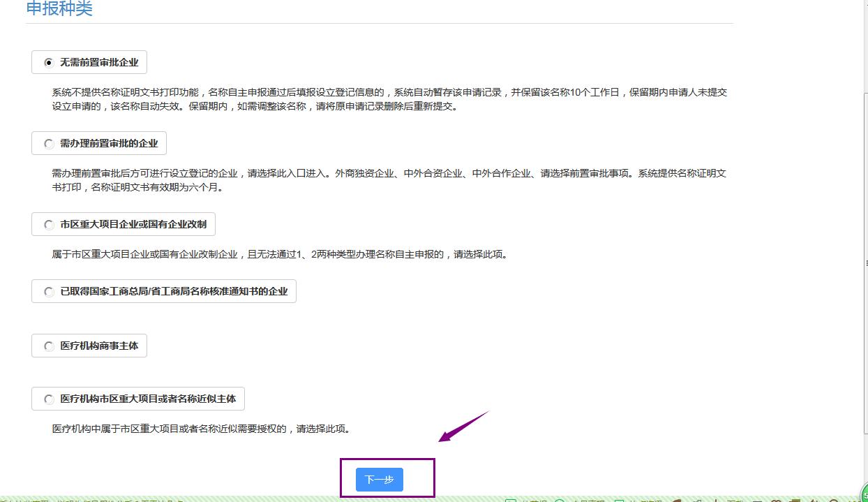The height and width of the screenshot is (502, 868).
Task: Click the 医疗机构商事主体 label text
Action: pos(99,346)
